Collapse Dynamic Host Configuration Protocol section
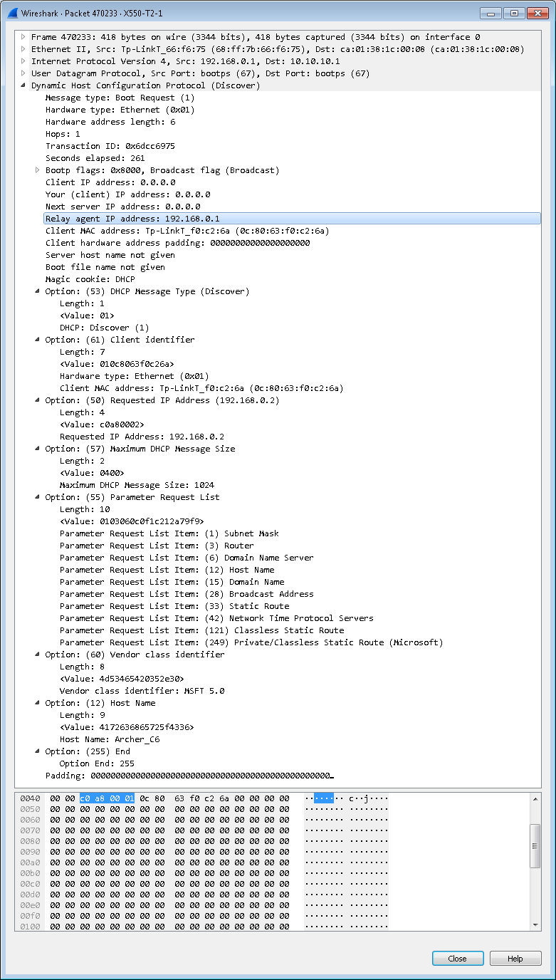Viewport: 556px width, 980px height. [x=23, y=85]
